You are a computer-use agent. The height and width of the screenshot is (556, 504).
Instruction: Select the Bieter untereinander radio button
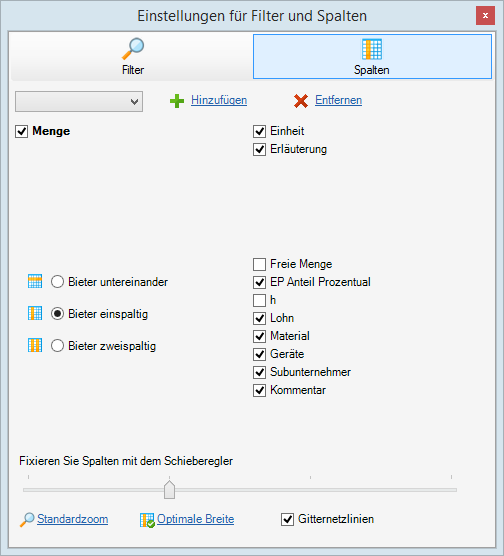[57, 282]
